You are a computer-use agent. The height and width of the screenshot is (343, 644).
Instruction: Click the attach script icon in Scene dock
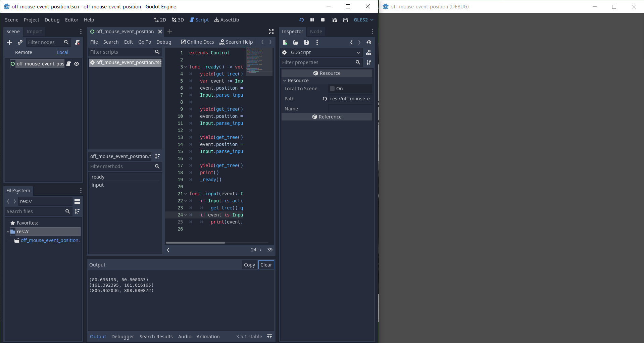(77, 42)
